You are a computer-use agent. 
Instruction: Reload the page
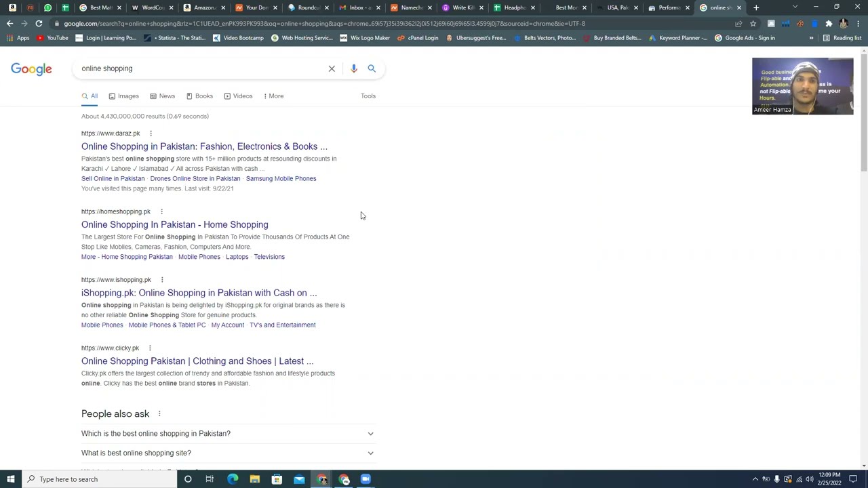(39, 23)
